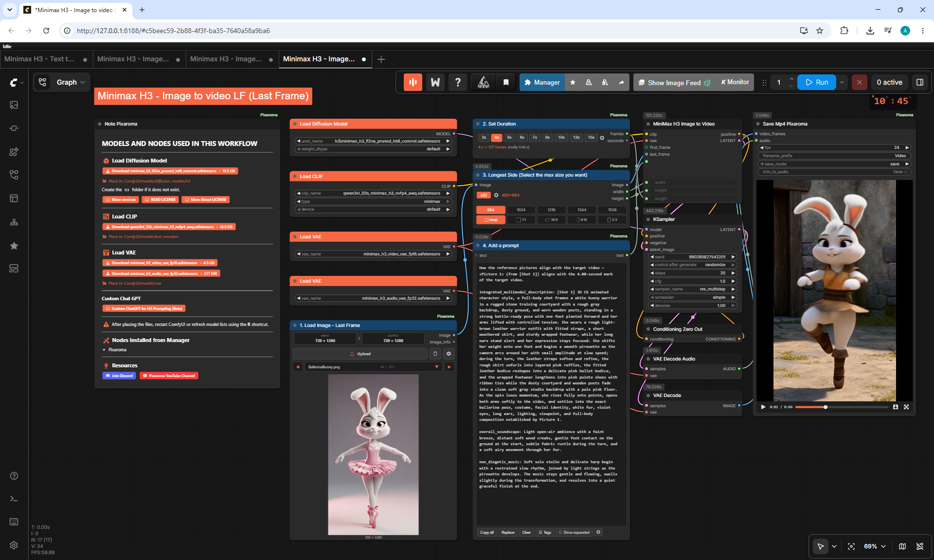Click the question mark toolbar icon

458,83
